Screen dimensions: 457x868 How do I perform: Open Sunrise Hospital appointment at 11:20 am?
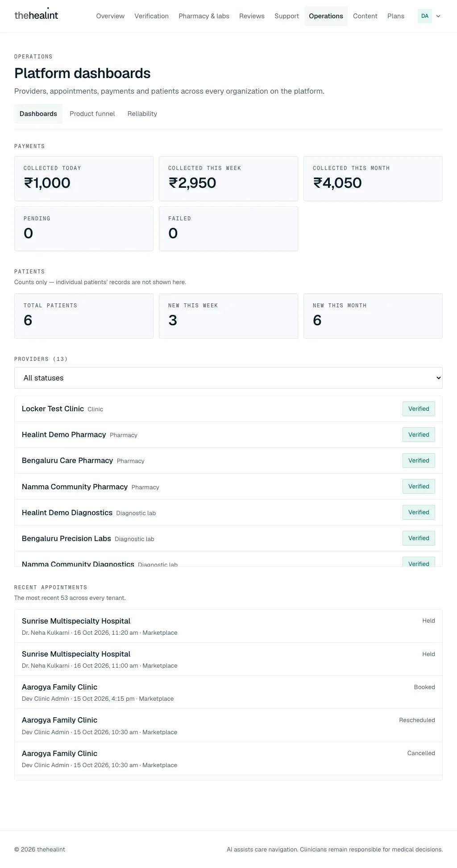(228, 626)
